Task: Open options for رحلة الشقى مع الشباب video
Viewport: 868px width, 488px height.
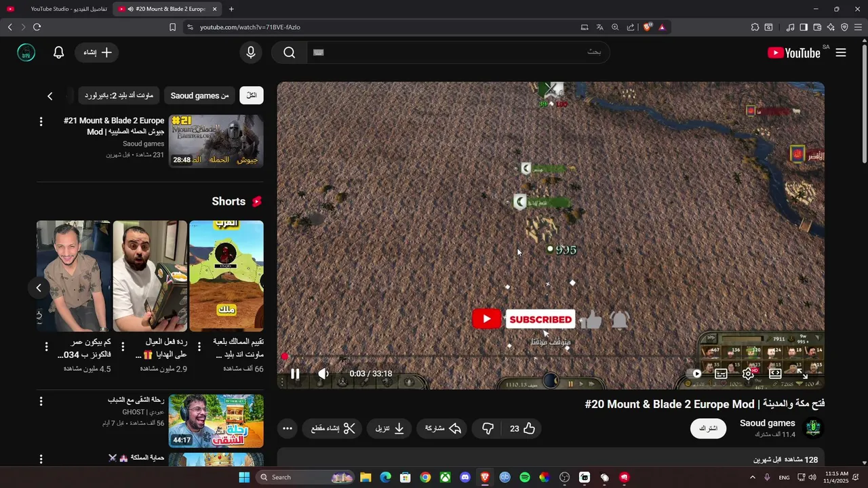Action: [41, 401]
